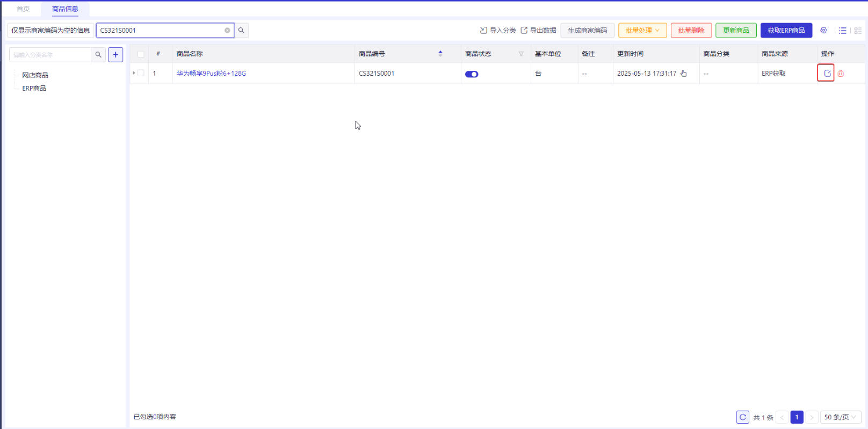Focus the category name search input

(50, 55)
